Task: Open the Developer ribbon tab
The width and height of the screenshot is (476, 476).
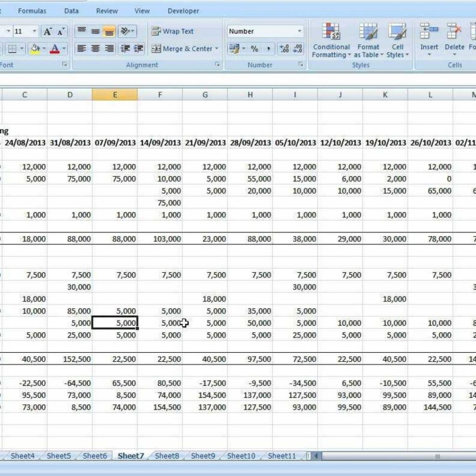Action: (x=183, y=10)
